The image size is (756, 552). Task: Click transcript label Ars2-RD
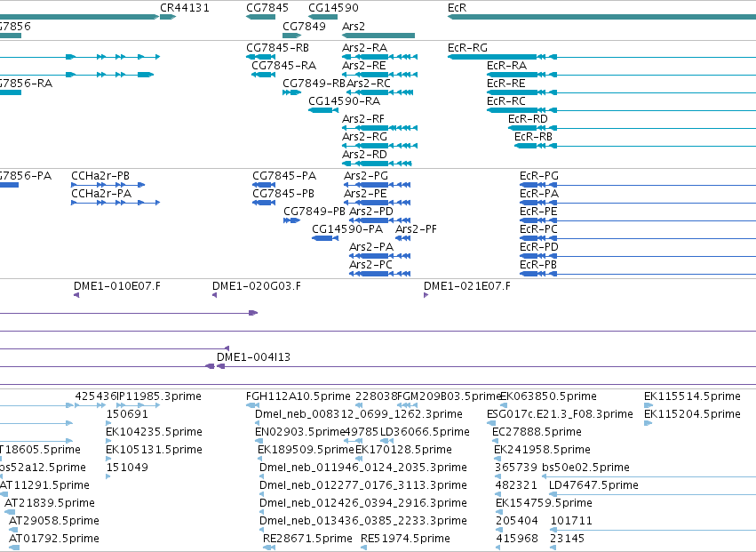364,155
